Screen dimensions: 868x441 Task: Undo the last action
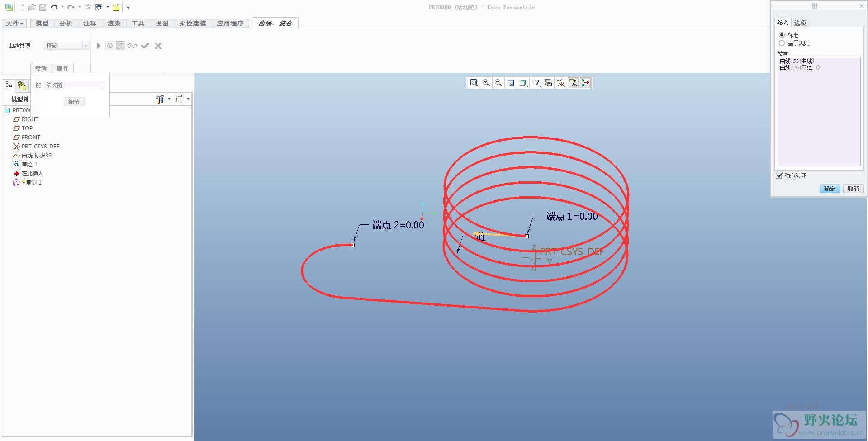[x=54, y=7]
